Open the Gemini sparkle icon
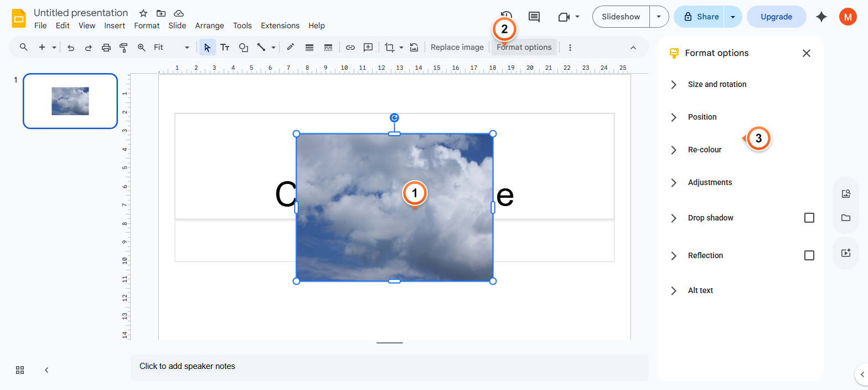The width and height of the screenshot is (868, 390). point(821,17)
